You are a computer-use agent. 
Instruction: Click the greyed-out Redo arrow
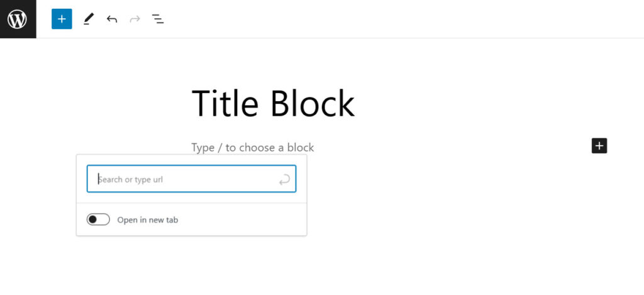coord(135,19)
